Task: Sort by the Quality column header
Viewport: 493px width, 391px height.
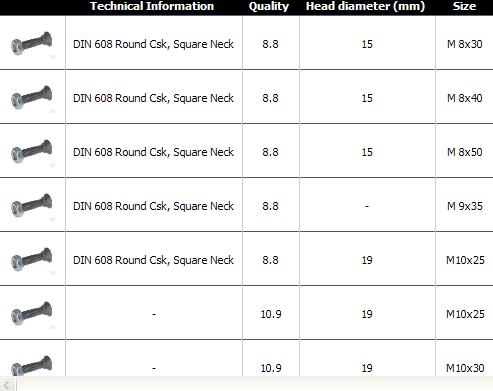Action: pos(269,6)
